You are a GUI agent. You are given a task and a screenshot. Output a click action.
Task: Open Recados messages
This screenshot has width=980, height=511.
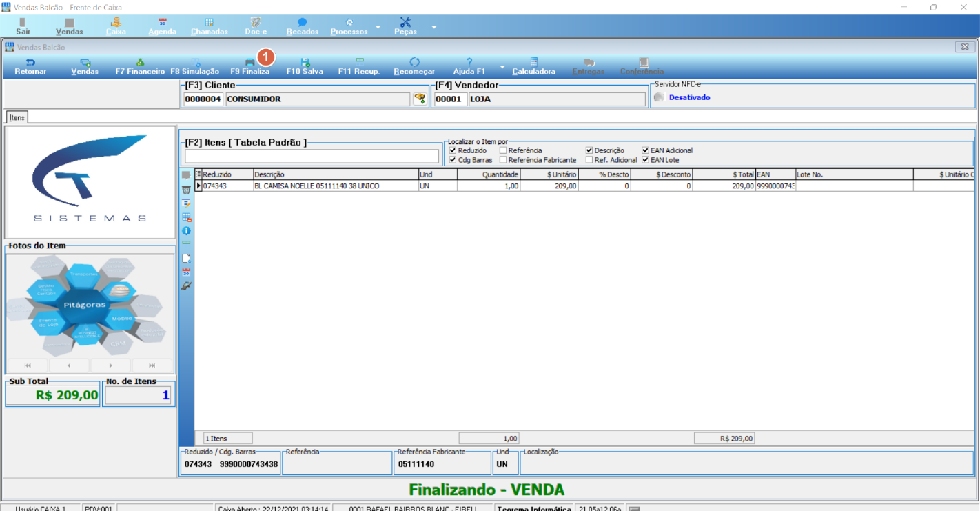tap(302, 26)
